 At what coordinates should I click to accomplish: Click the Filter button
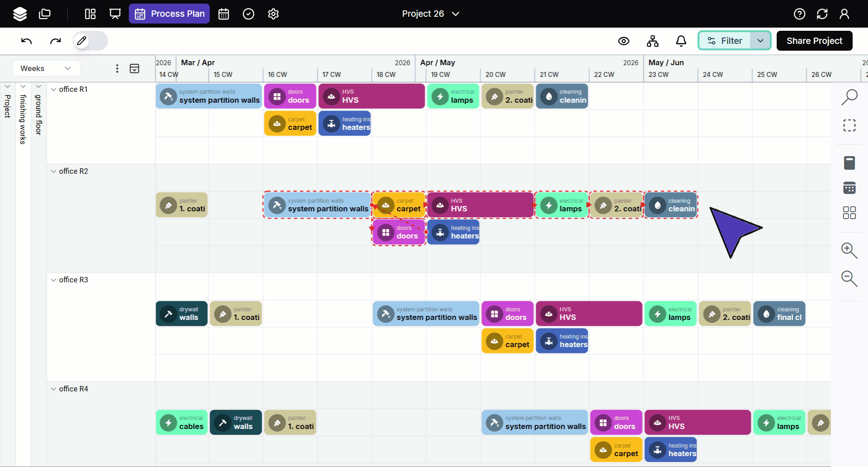tap(725, 41)
